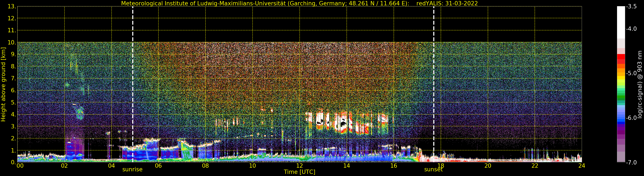Click height axis tick '1.'

click(x=13, y=150)
